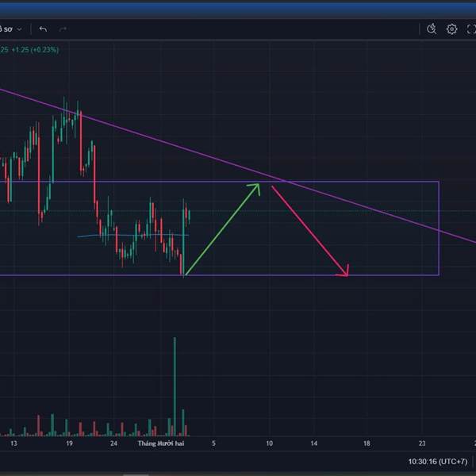The height and width of the screenshot is (476, 476).
Task: Undo the last chart action
Action: point(43,29)
